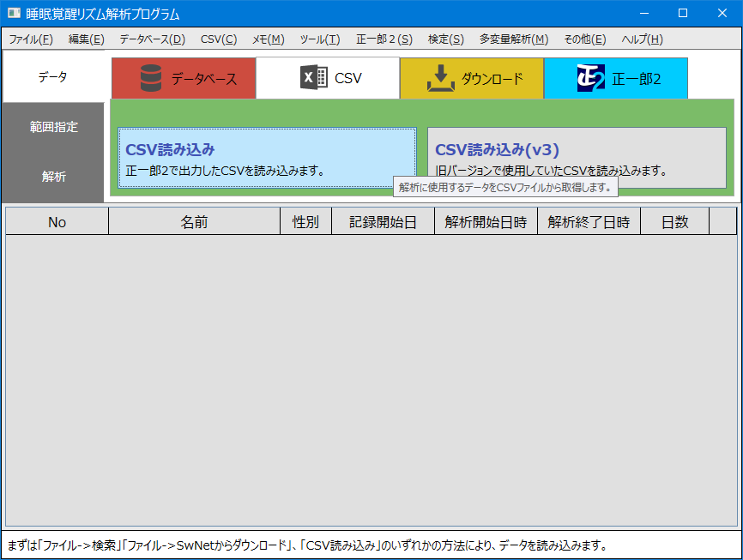Click the CSV読み込み button

pos(267,158)
